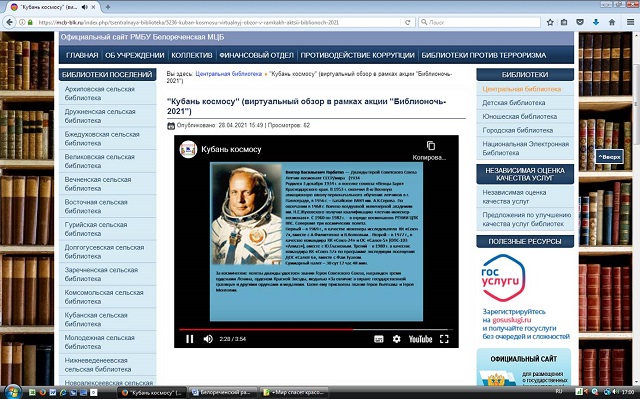Image resolution: width=640 pixels, height=399 pixels.
Task: Click the Вверх back-to-top button
Action: (609, 157)
